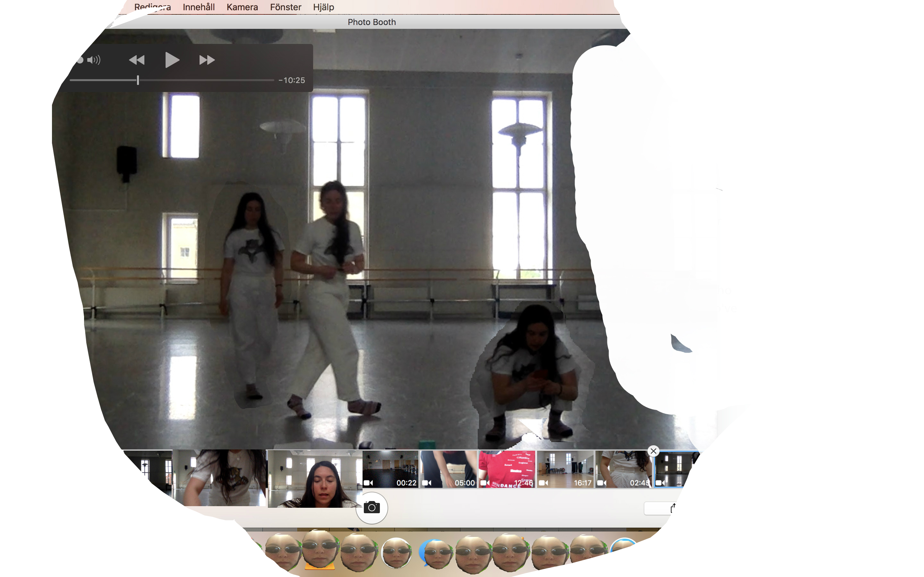Click the video scrubber handle
The height and width of the screenshot is (577, 924).
138,80
